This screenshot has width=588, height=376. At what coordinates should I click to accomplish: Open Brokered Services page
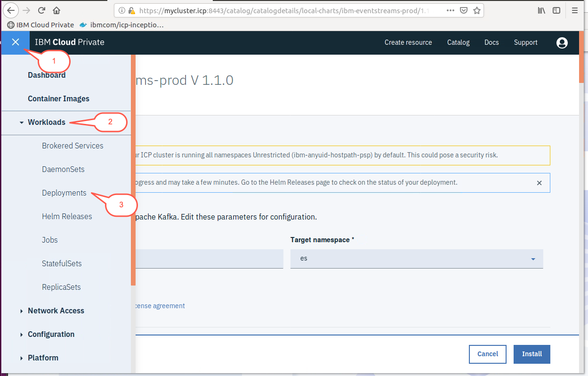coord(72,146)
